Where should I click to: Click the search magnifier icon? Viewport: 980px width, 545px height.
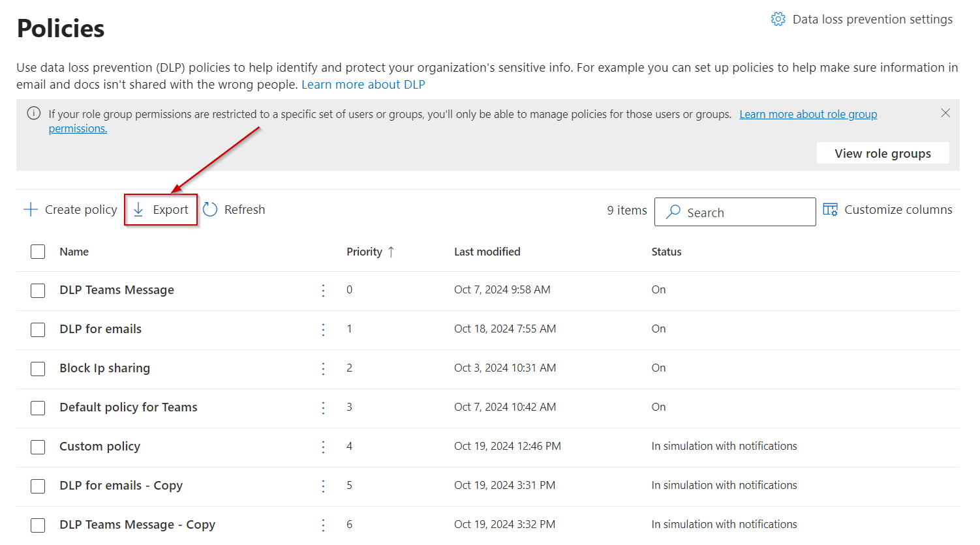tap(673, 212)
